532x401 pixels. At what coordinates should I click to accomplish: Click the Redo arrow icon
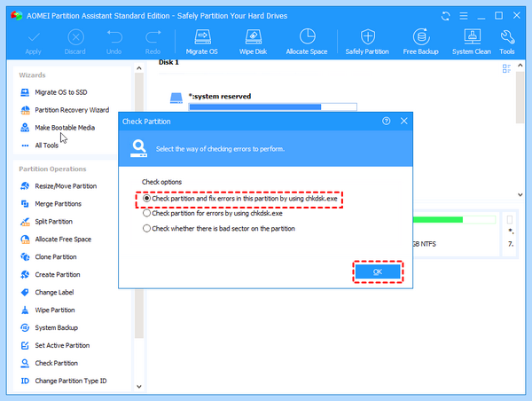[153, 36]
